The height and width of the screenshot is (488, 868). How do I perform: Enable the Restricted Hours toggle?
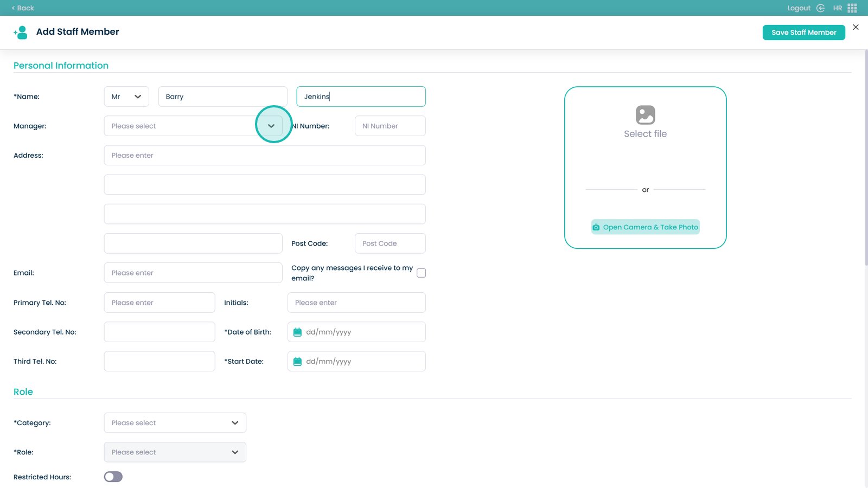click(x=113, y=477)
